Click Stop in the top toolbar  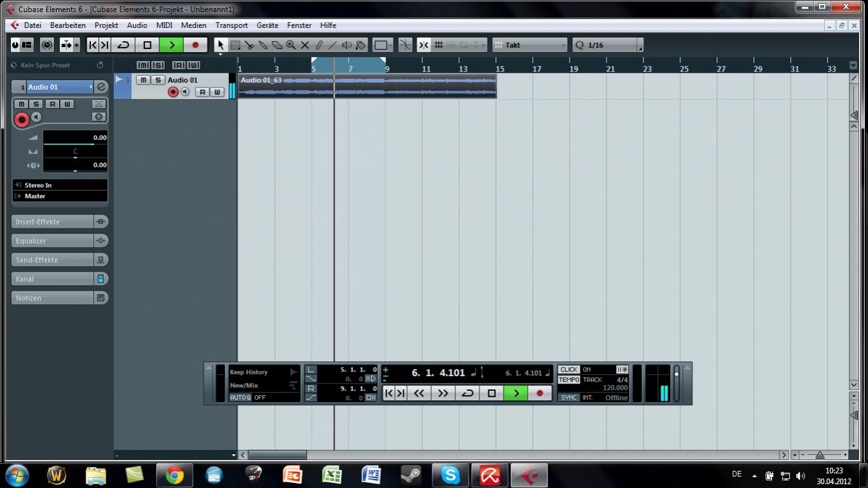click(147, 45)
